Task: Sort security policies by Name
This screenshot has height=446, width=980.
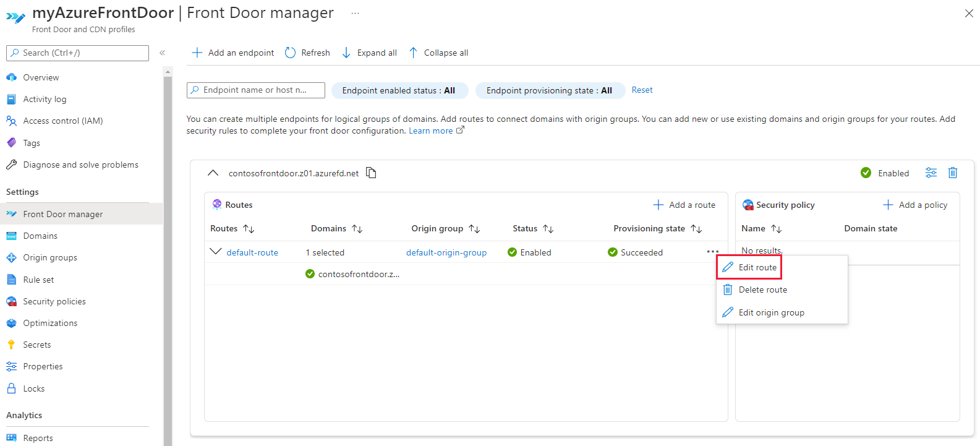Action: (x=761, y=228)
